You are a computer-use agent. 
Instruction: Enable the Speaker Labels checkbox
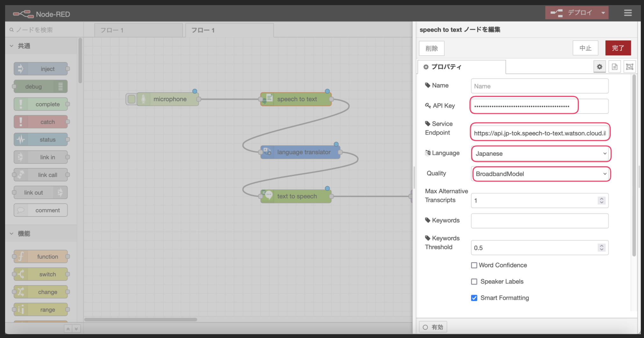(x=474, y=282)
